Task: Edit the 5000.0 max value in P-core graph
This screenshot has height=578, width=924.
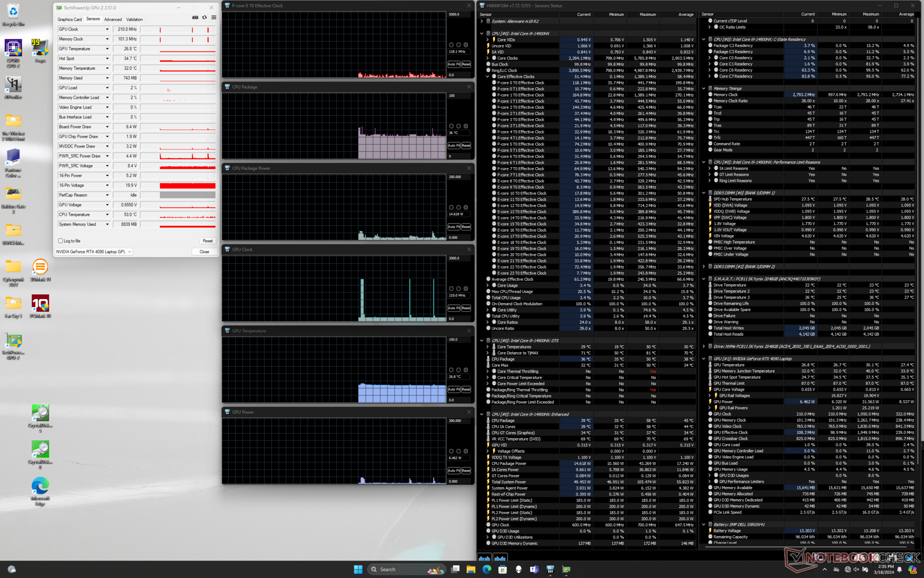Action: (459, 14)
